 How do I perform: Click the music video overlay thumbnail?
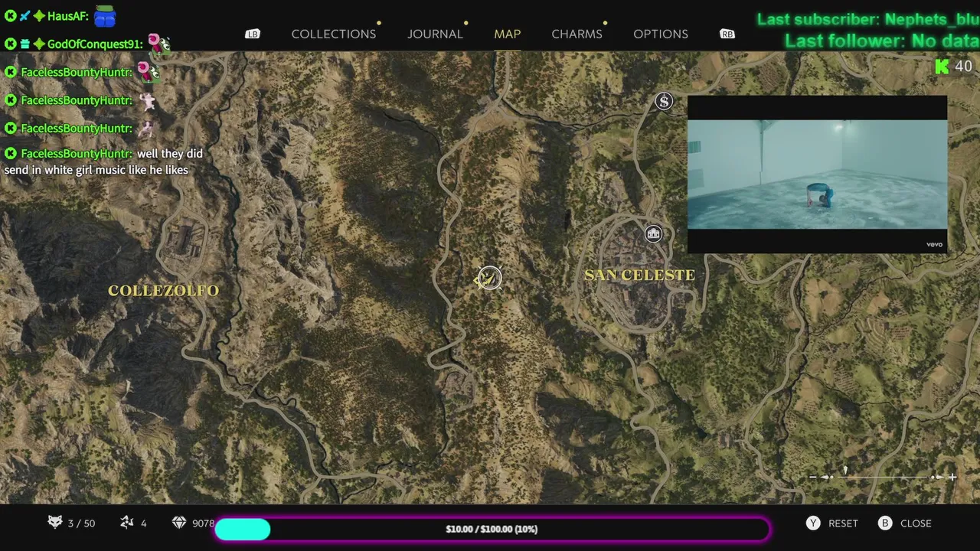(x=817, y=174)
